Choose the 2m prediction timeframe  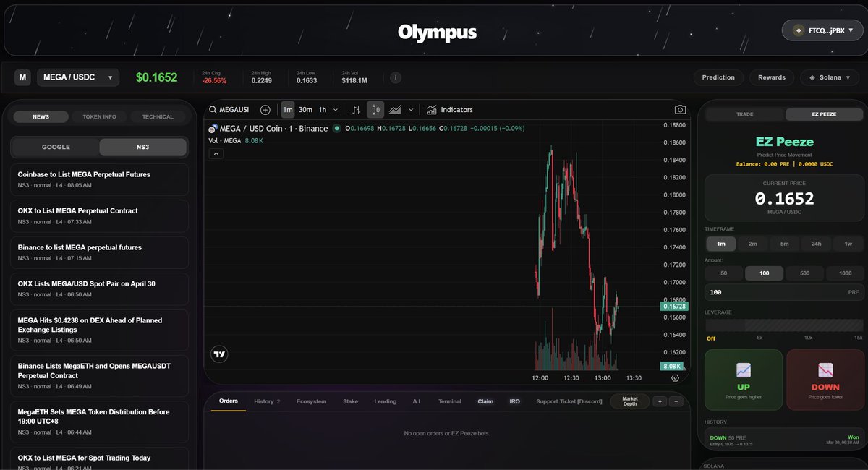(x=752, y=244)
